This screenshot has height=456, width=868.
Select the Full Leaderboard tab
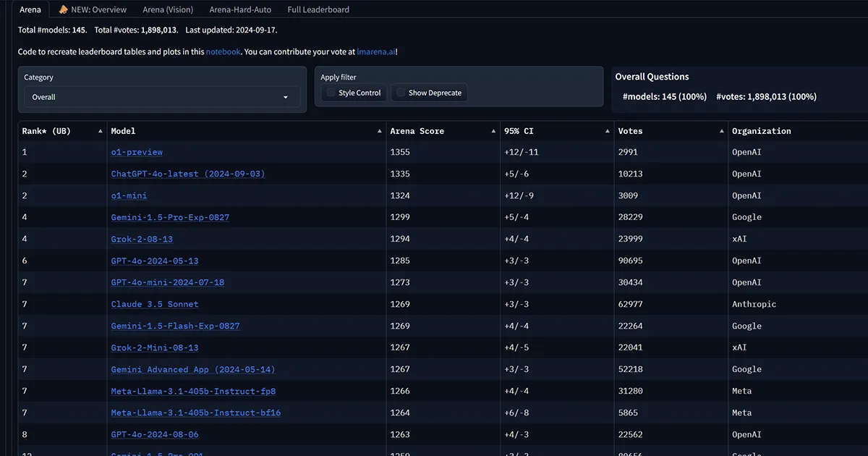(318, 9)
